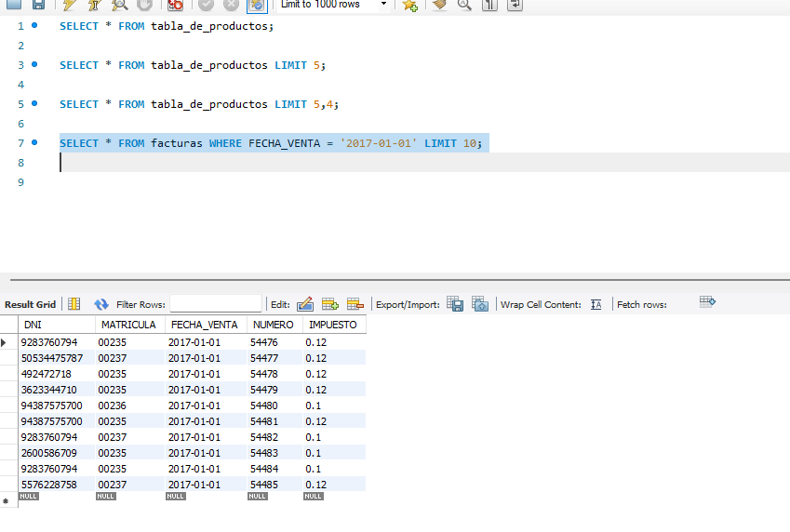Image resolution: width=790 pixels, height=532 pixels.
Task: Toggle the autocommit mode button
Action: pyautogui.click(x=257, y=5)
